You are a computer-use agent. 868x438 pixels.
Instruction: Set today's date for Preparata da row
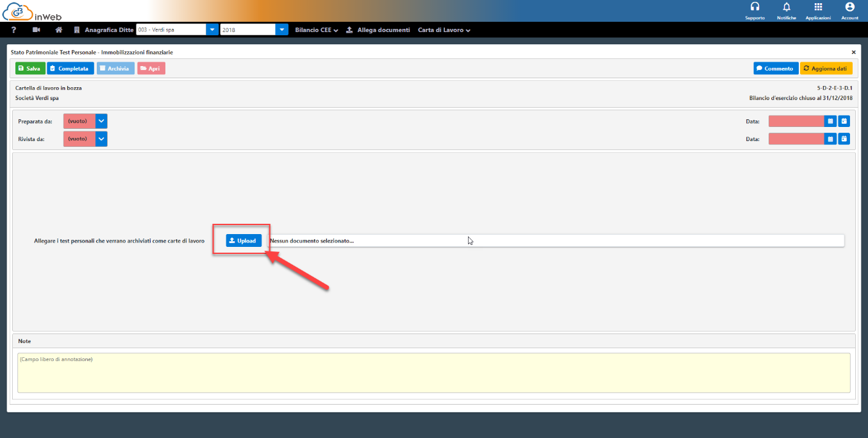(x=844, y=121)
